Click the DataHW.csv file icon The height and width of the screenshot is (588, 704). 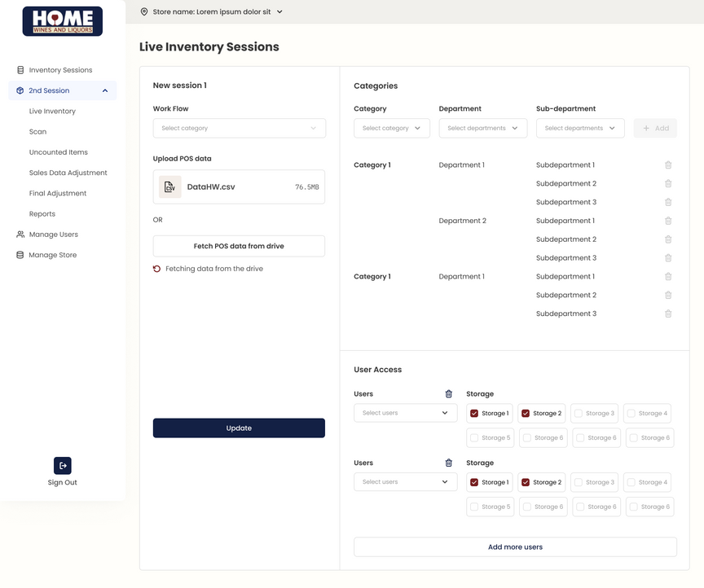169,186
